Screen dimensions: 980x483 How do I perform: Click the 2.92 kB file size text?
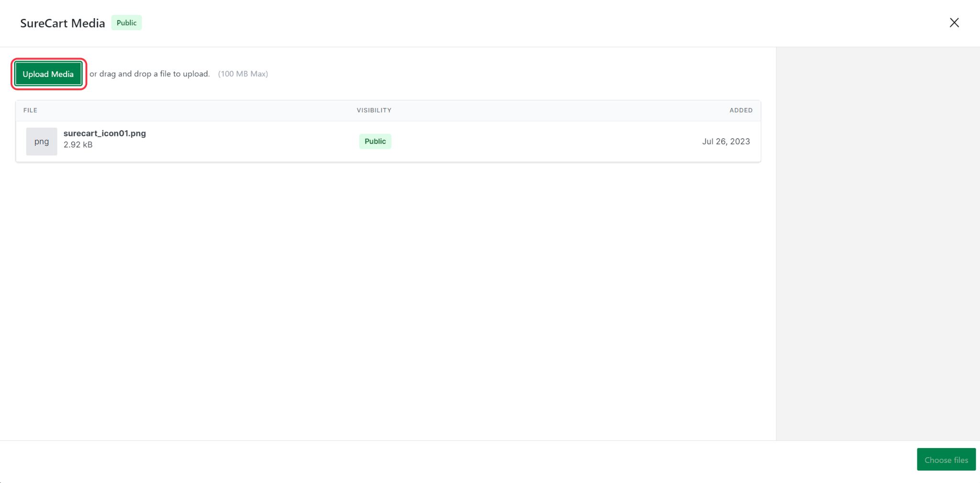(x=78, y=145)
